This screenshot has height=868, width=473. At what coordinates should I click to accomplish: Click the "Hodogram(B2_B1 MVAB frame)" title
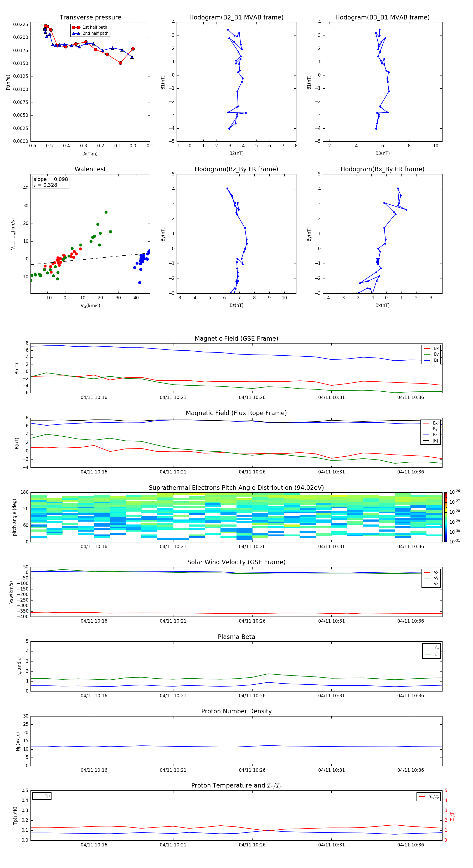tap(236, 18)
